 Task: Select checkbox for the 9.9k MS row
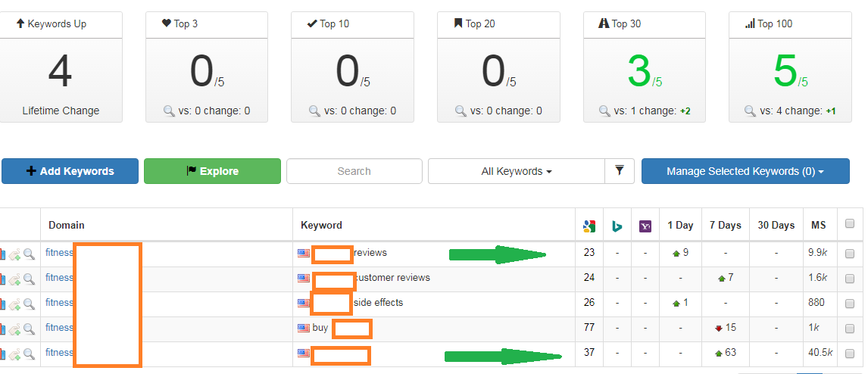click(x=849, y=254)
